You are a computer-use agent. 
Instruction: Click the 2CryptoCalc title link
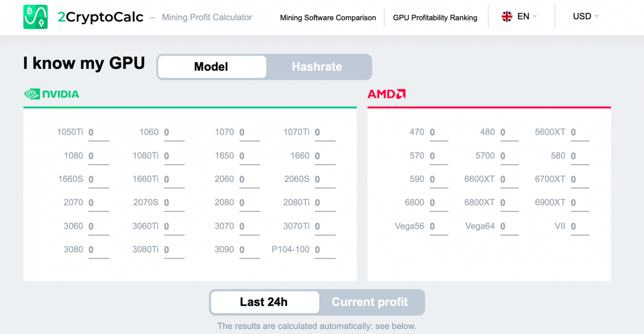100,17
